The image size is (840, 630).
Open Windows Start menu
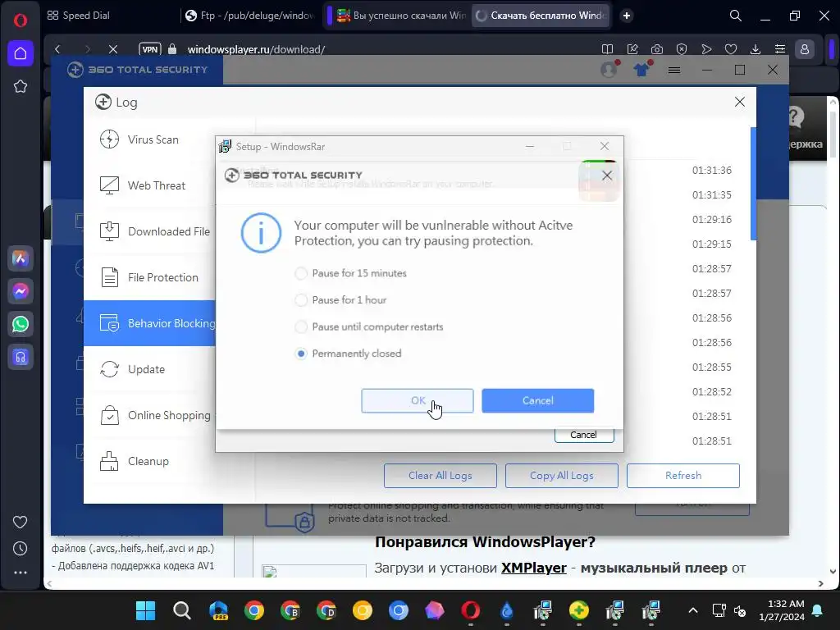click(x=145, y=610)
